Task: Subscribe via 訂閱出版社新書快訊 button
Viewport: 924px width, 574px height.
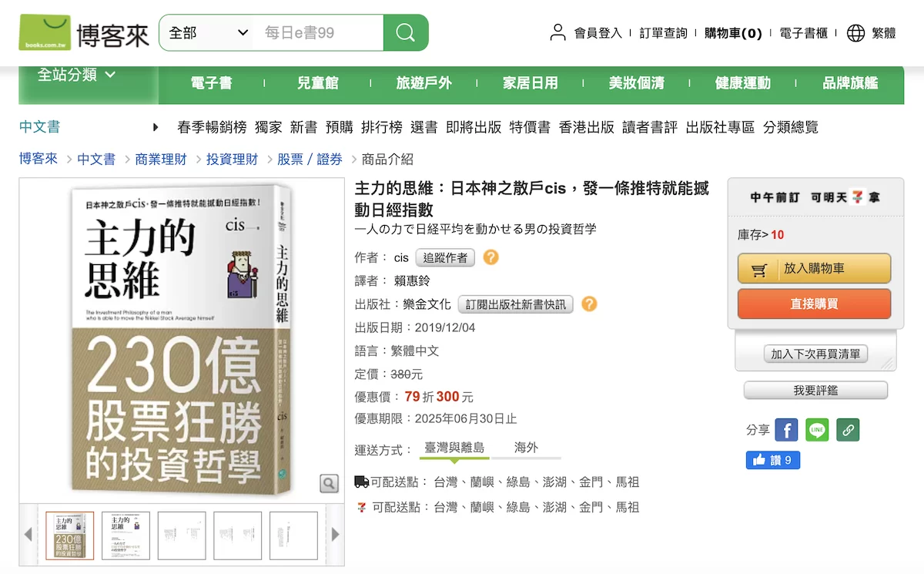Action: [x=516, y=304]
